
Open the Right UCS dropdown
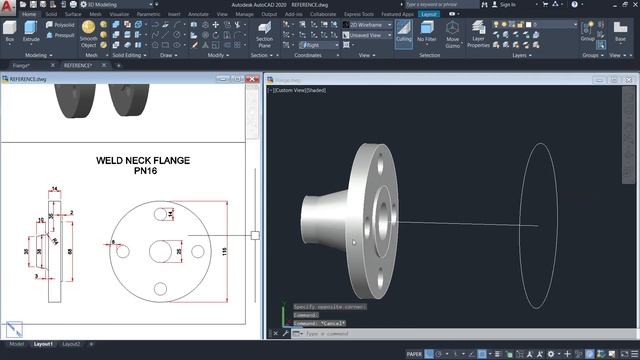tap(319, 45)
